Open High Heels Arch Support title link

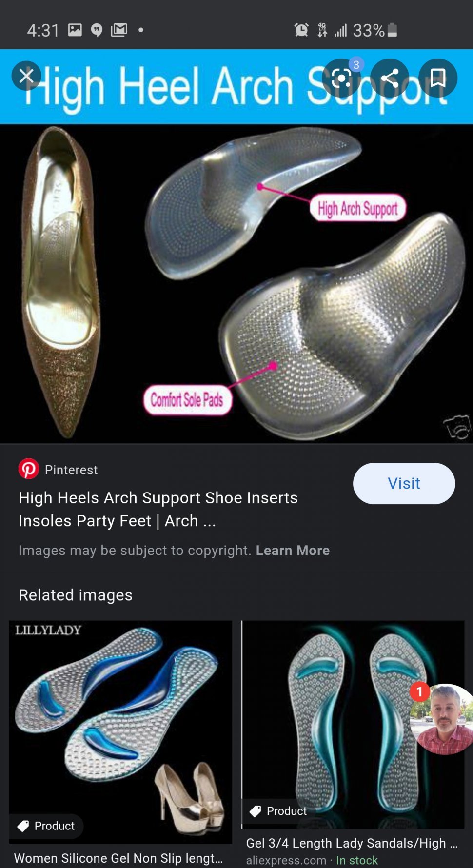(158, 509)
